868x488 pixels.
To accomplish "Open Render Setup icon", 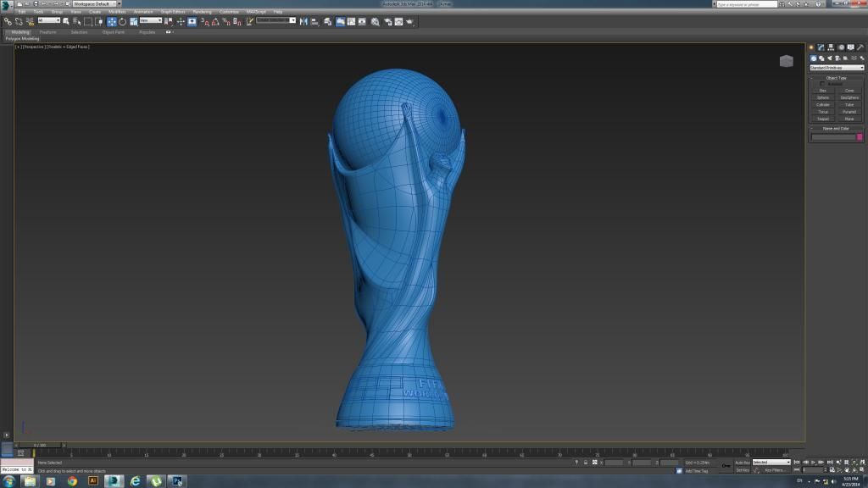I will pyautogui.click(x=387, y=21).
